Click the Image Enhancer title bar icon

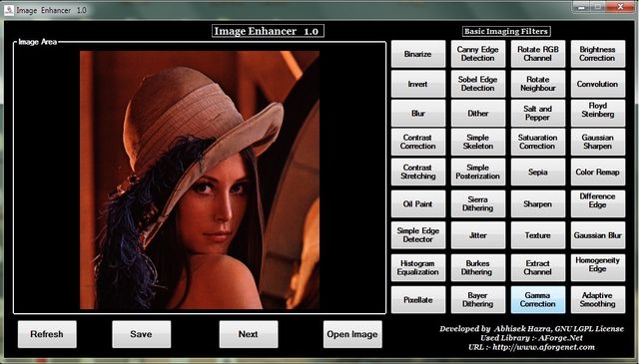coord(9,10)
